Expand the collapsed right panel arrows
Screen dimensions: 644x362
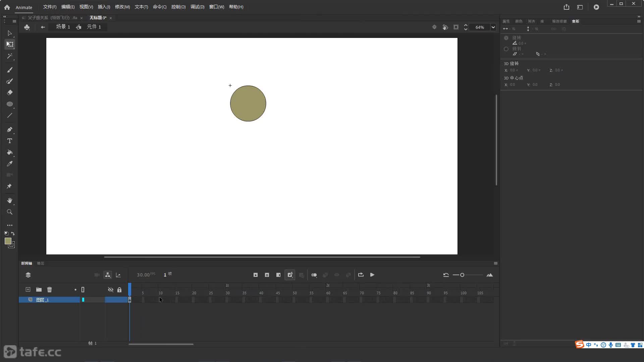639,16
